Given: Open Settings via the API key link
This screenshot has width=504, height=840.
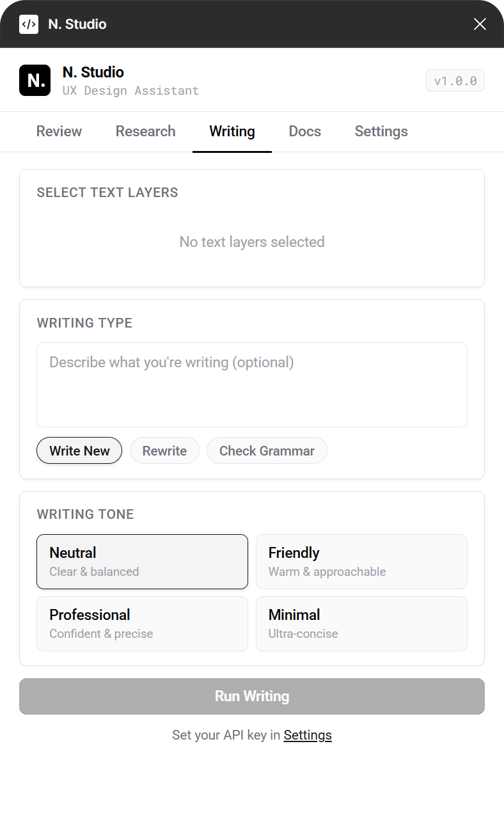Looking at the screenshot, I should point(308,734).
